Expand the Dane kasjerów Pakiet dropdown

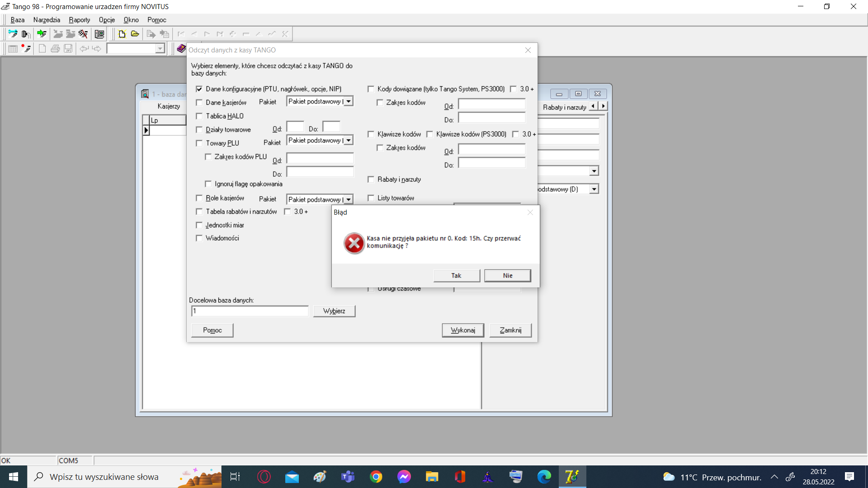[x=349, y=102]
